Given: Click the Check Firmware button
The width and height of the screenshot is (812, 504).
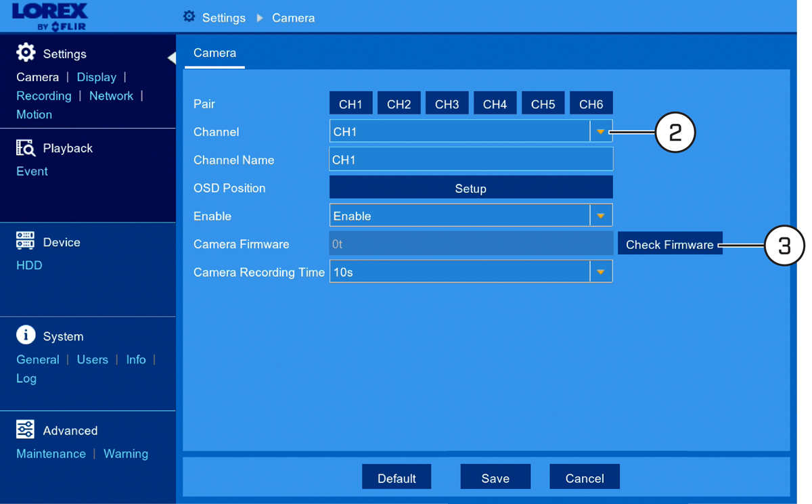Looking at the screenshot, I should click(670, 244).
